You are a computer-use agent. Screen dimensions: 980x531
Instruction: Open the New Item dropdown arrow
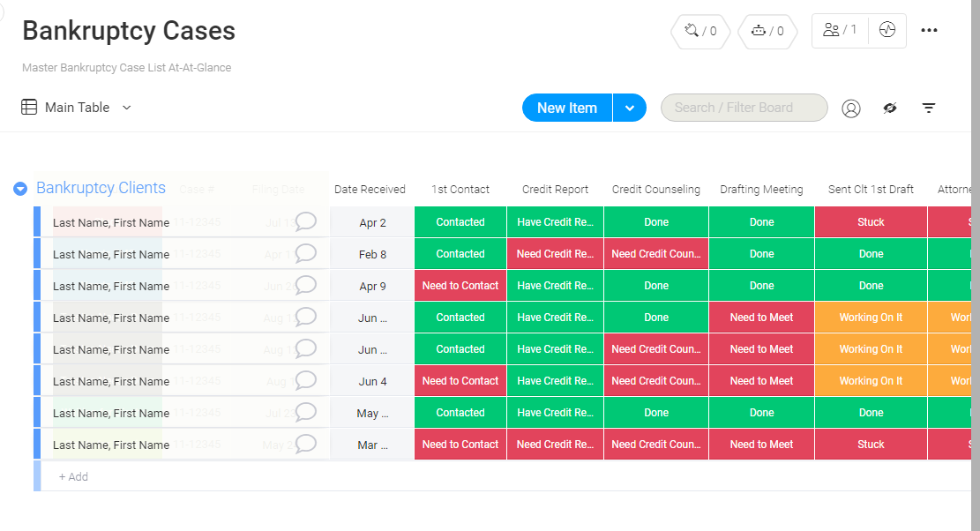click(x=630, y=108)
